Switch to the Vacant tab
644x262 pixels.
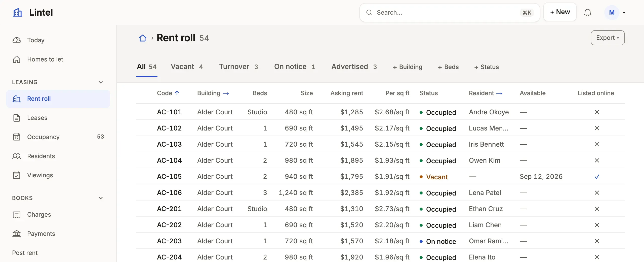(187, 67)
